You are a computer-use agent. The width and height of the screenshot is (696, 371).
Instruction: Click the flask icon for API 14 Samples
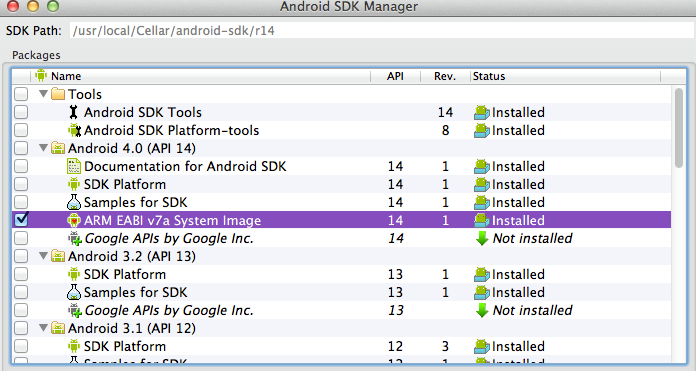(74, 202)
